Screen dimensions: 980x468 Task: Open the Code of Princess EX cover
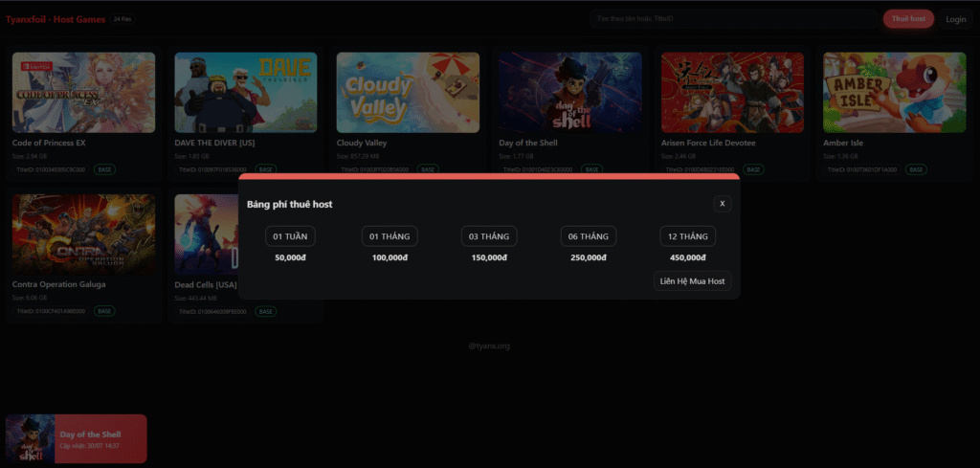tap(83, 92)
